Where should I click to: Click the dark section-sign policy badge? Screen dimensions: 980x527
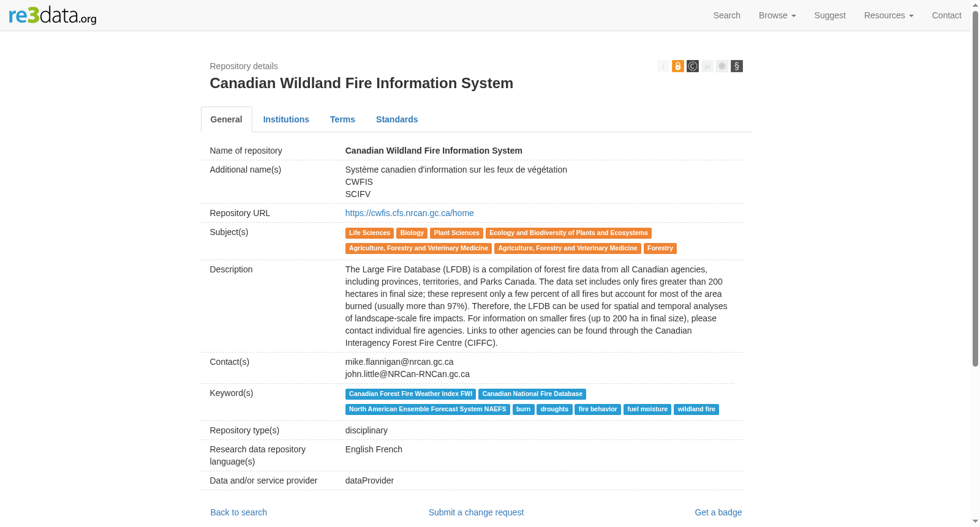pyautogui.click(x=737, y=66)
